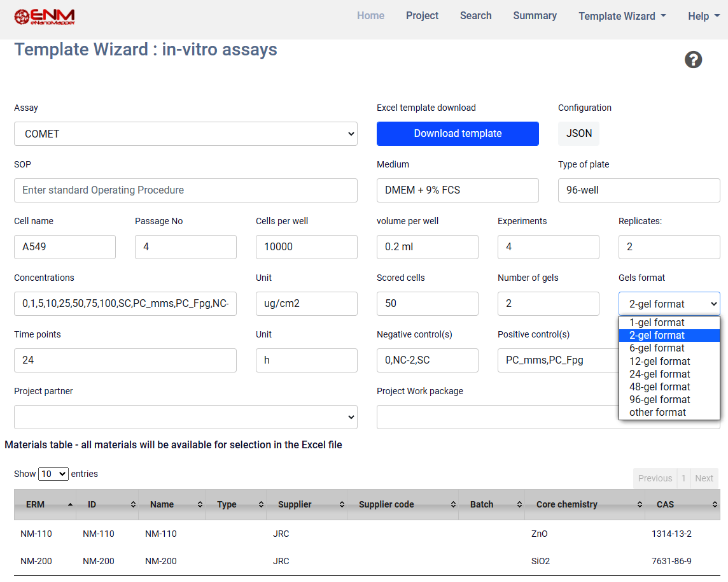Open the Project menu item
This screenshot has height=582, width=728.
pyautogui.click(x=422, y=16)
